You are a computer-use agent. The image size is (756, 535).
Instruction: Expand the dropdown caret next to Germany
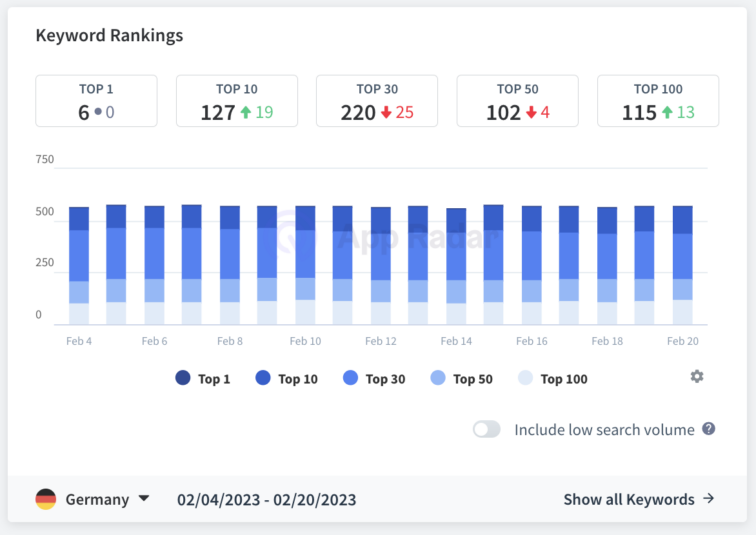[144, 499]
